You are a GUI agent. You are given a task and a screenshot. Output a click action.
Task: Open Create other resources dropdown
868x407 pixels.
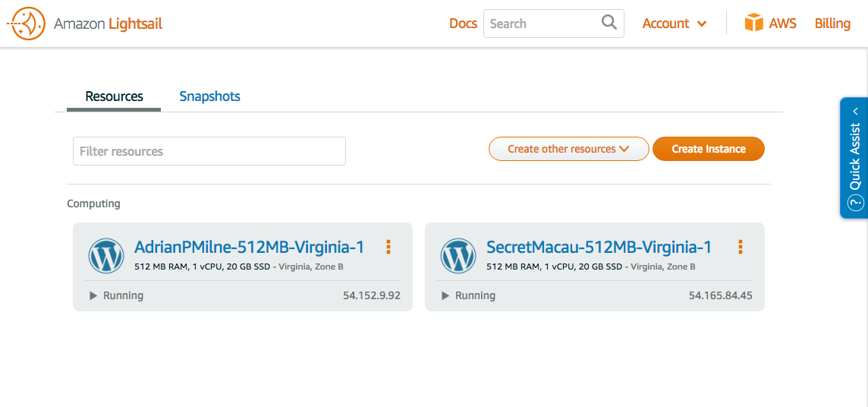click(x=568, y=149)
